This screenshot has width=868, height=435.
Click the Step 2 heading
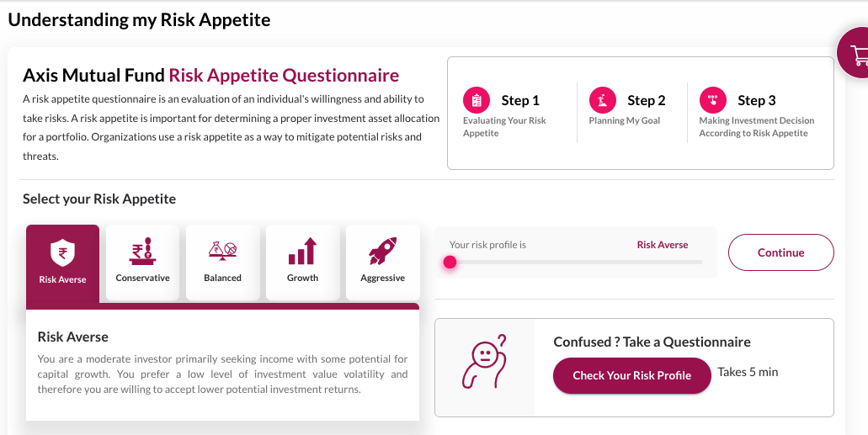pos(646,100)
